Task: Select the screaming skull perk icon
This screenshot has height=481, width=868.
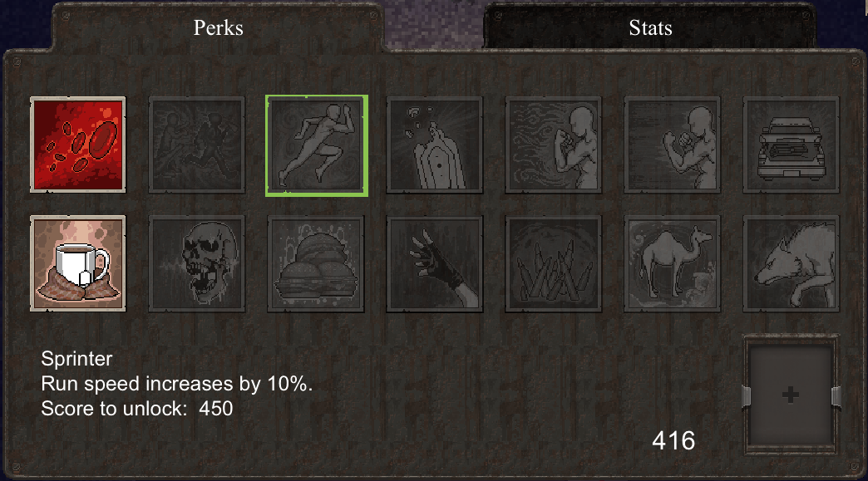Action: [196, 263]
